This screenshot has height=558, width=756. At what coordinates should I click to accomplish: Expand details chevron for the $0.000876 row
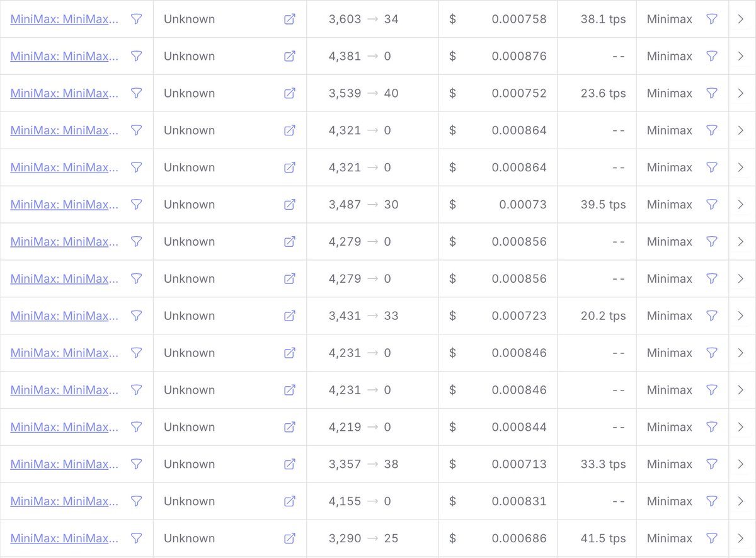[741, 56]
